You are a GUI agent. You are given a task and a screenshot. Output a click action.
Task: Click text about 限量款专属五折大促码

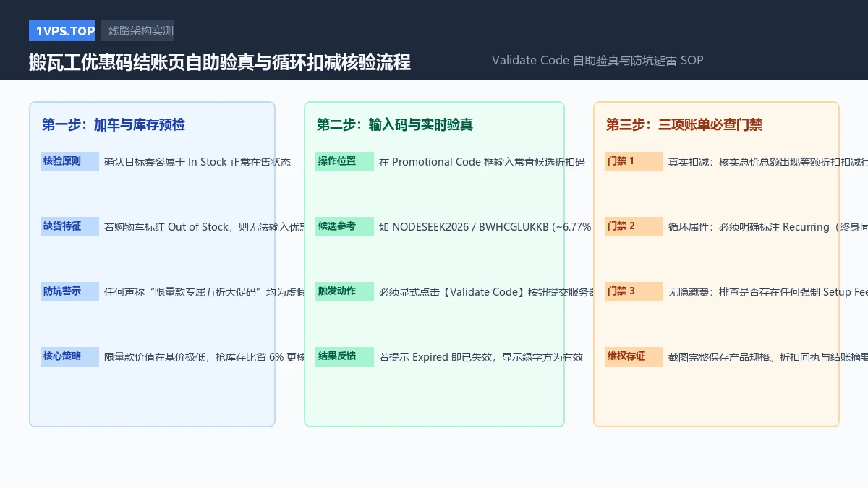click(204, 292)
